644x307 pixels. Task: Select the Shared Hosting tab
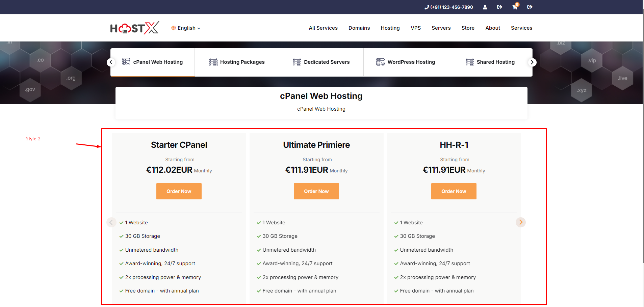coord(490,62)
